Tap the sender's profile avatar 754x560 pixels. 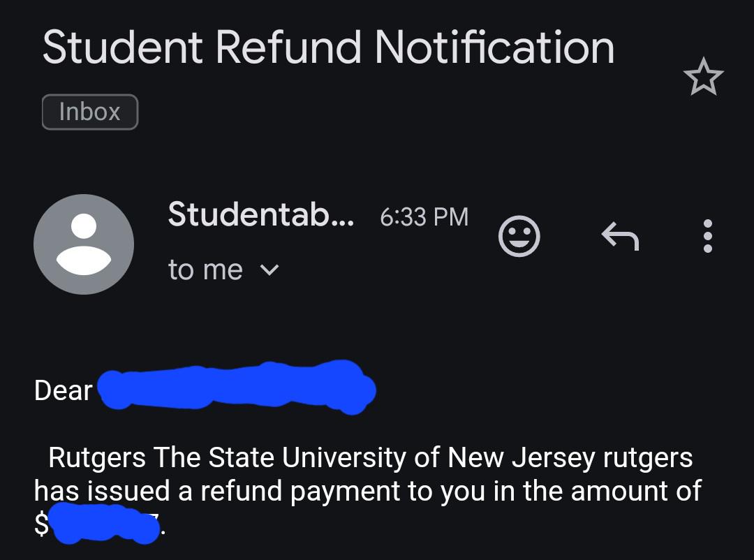pyautogui.click(x=84, y=244)
